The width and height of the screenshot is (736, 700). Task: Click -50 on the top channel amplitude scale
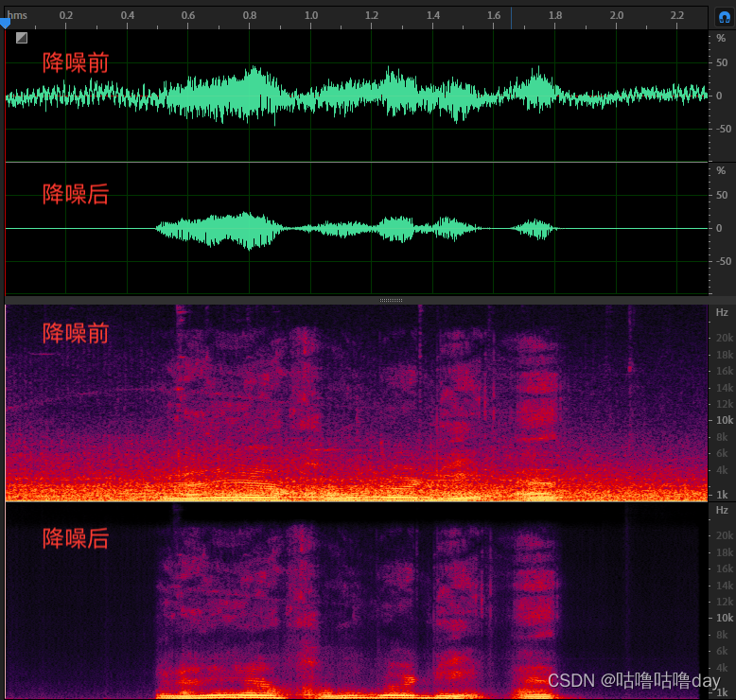click(x=724, y=129)
